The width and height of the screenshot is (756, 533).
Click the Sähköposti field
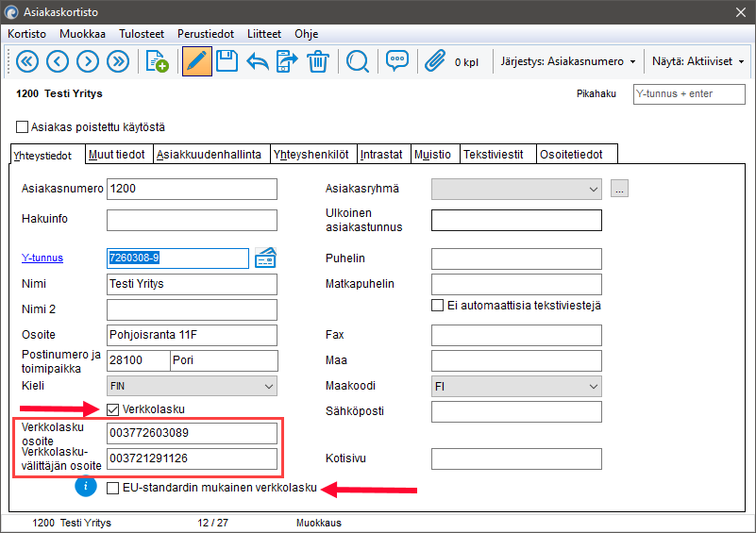tap(516, 412)
